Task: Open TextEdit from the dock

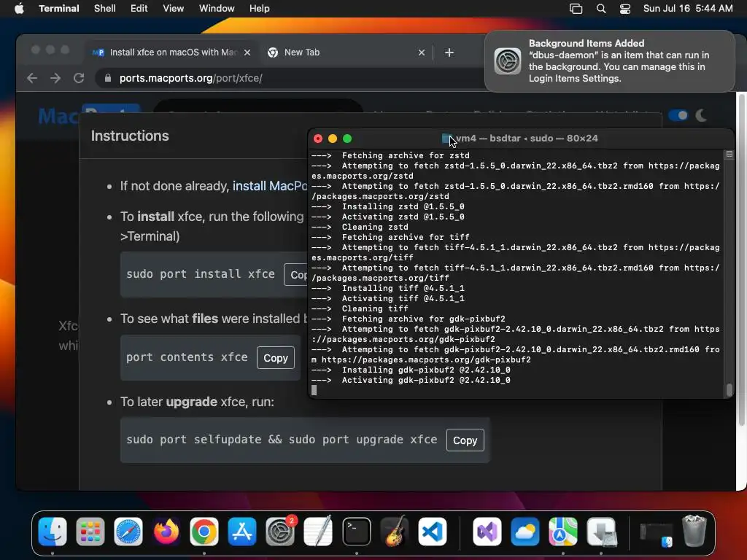Action: pyautogui.click(x=318, y=532)
